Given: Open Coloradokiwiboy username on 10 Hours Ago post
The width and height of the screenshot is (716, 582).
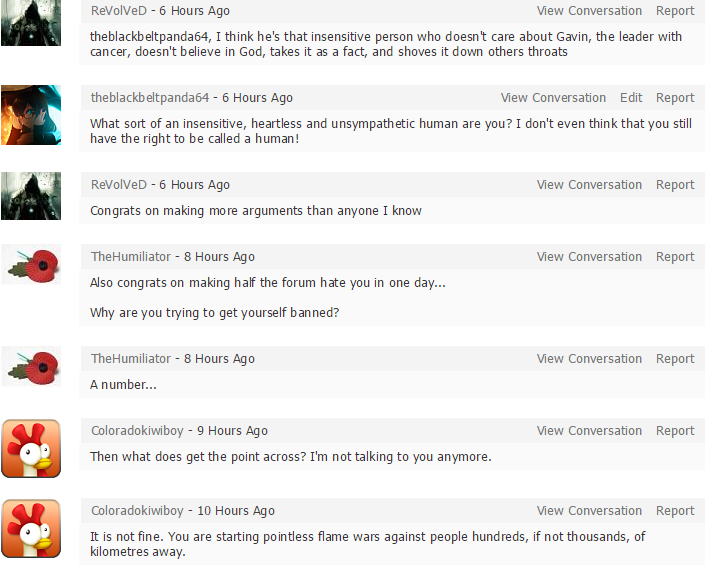Looking at the screenshot, I should tap(137, 511).
